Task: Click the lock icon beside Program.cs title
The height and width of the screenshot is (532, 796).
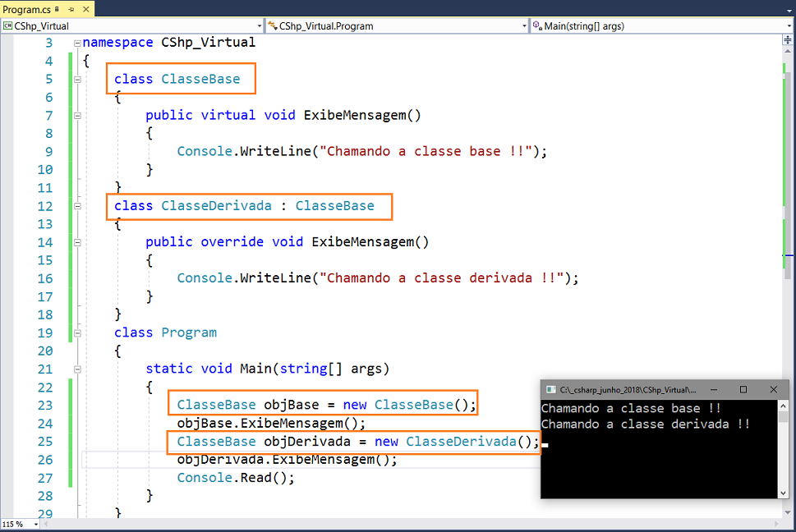Action: pos(57,9)
